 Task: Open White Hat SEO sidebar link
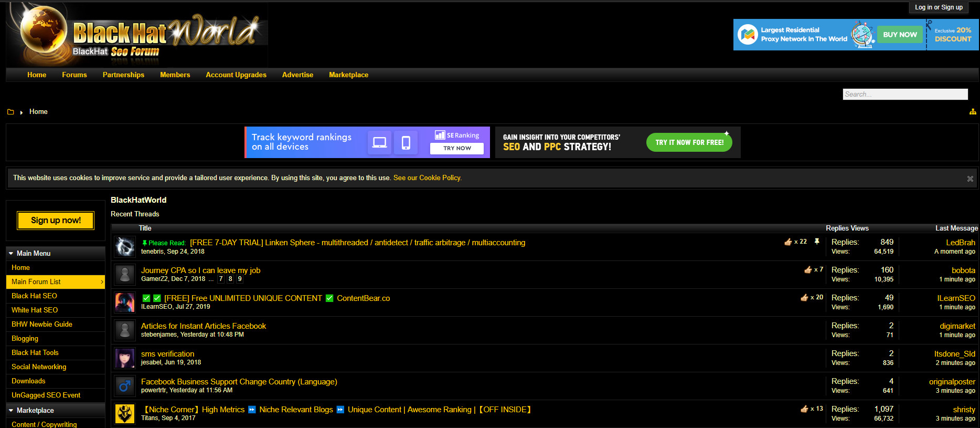point(56,310)
